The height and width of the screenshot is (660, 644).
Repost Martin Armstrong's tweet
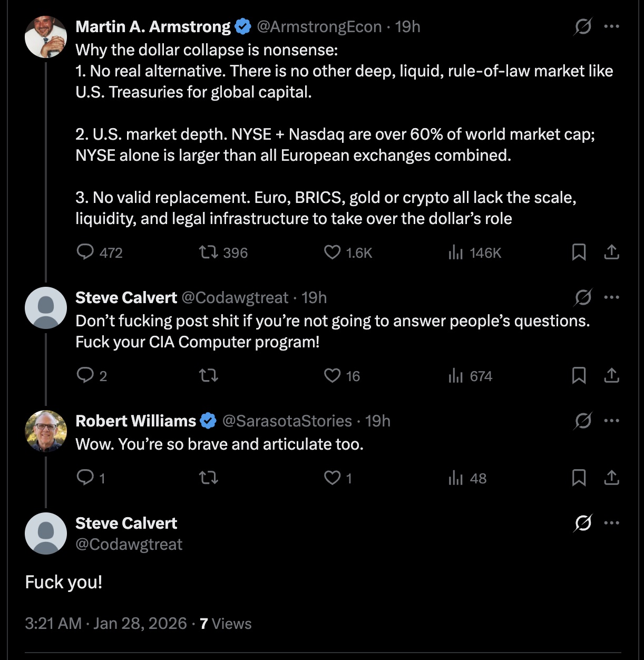click(x=209, y=253)
